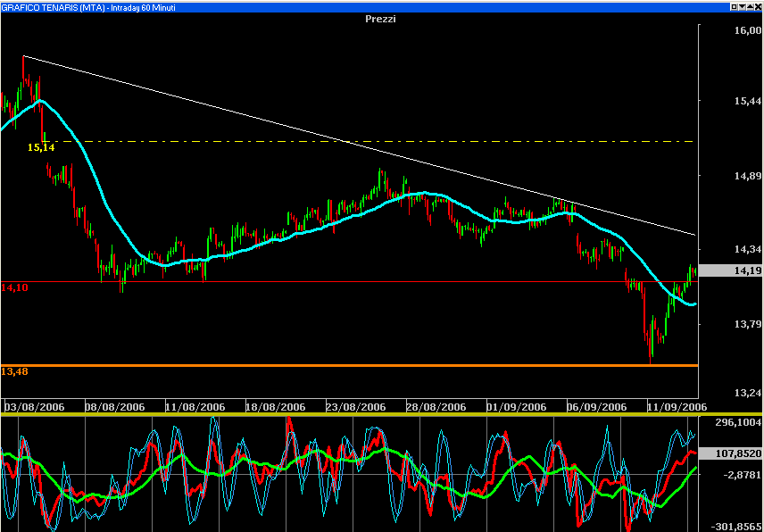This screenshot has width=764, height=532.
Task: Click the -301,8563 indicator scale value
Action: 736,527
